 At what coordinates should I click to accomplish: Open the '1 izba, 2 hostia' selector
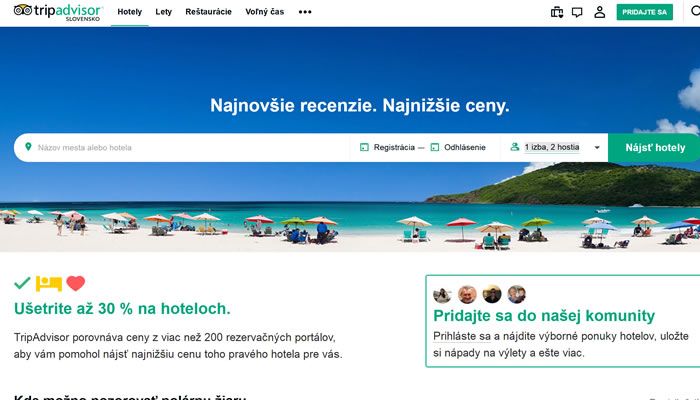pyautogui.click(x=552, y=147)
